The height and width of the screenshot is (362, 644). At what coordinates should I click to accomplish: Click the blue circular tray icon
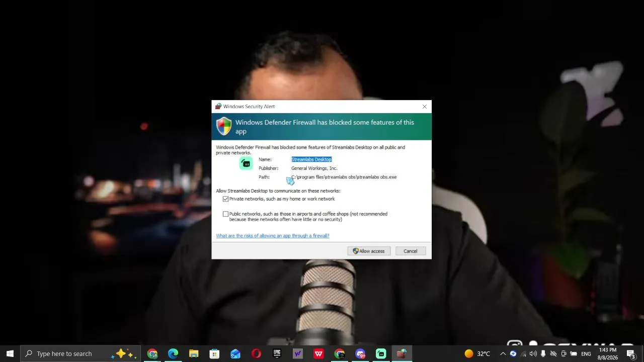(x=513, y=353)
